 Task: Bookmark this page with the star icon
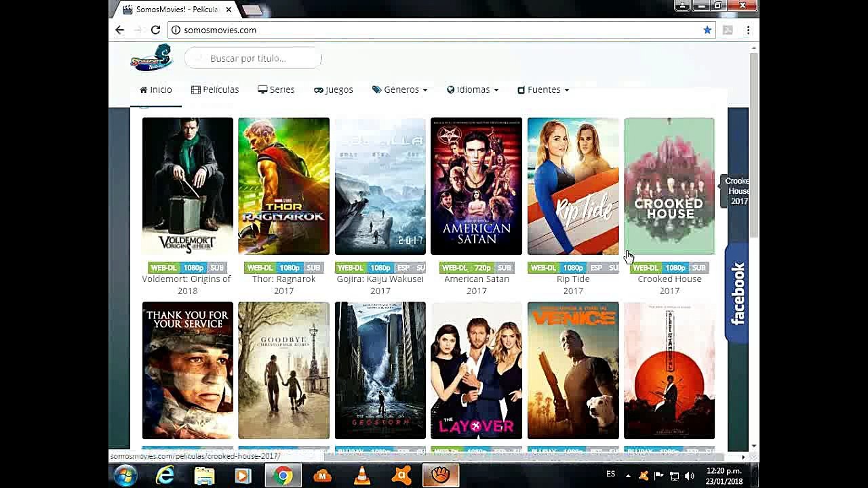[x=707, y=30]
